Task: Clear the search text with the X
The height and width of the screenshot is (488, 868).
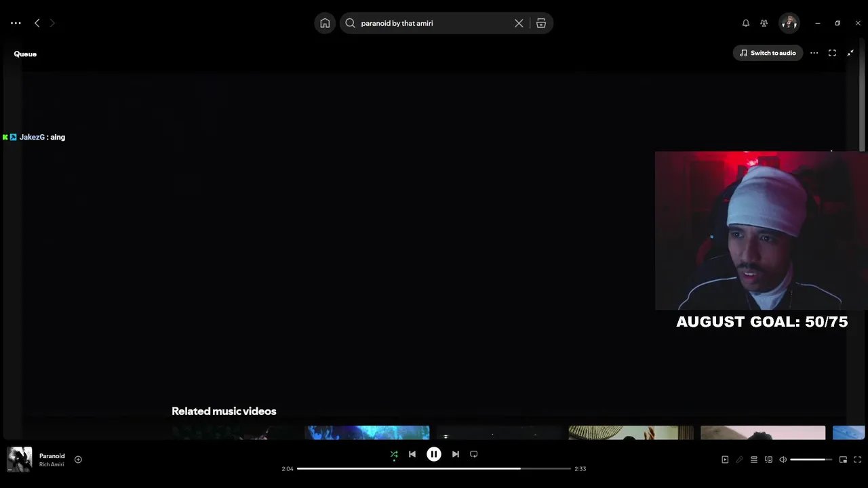Action: click(519, 23)
